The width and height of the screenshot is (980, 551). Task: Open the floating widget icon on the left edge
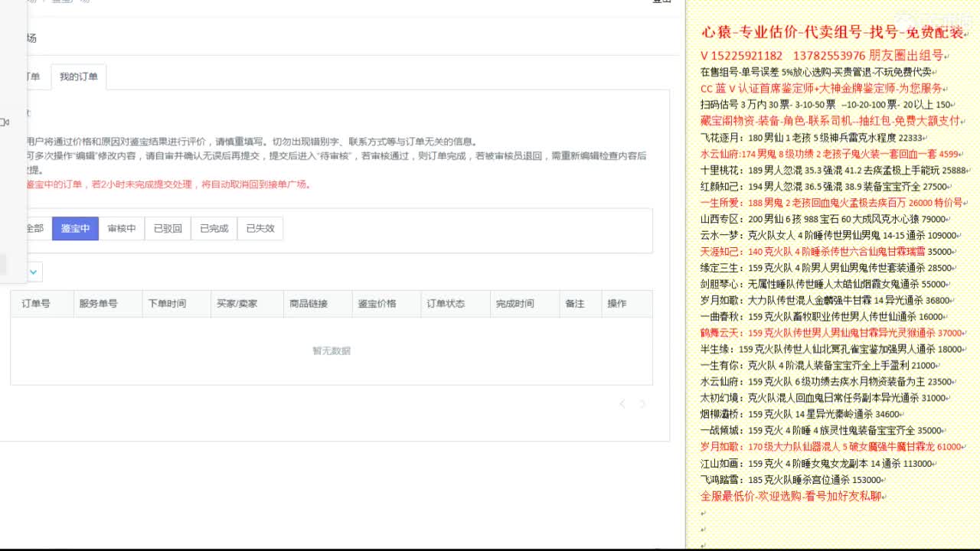tap(4, 122)
